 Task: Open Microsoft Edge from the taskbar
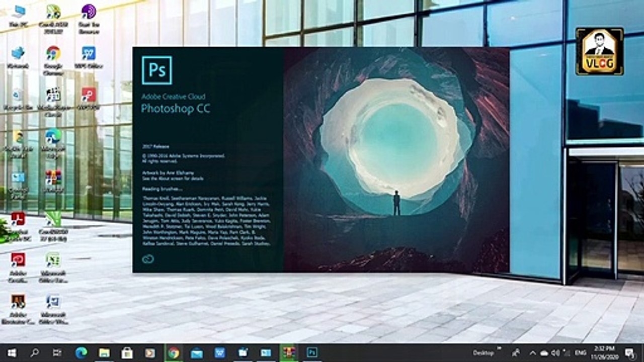(82, 352)
